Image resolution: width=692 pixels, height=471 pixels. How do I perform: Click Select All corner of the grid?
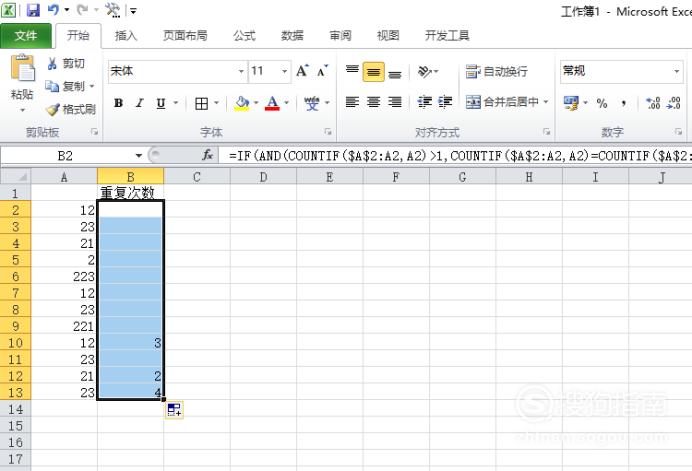coord(16,177)
